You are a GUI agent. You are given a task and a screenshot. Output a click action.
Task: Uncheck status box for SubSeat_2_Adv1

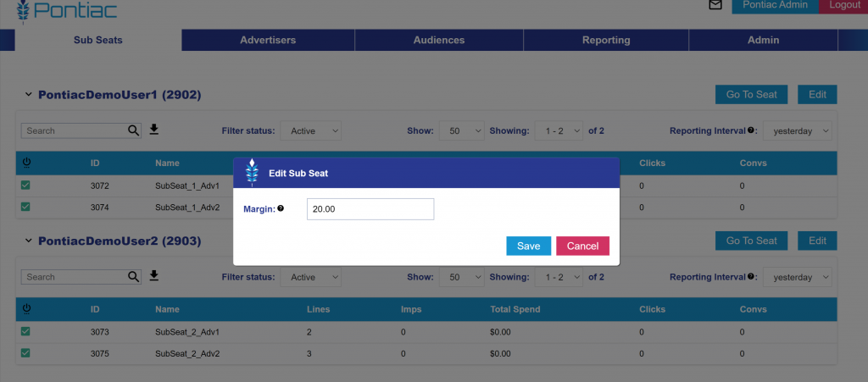click(25, 332)
